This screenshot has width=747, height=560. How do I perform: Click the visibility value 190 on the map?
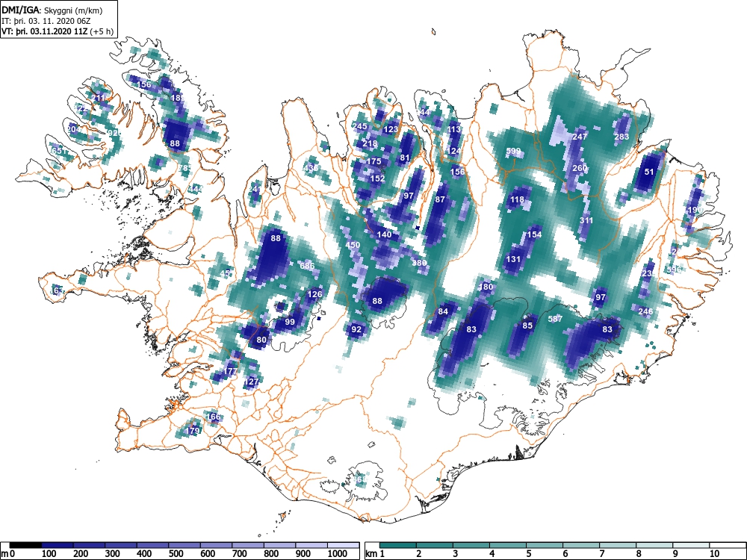point(695,210)
